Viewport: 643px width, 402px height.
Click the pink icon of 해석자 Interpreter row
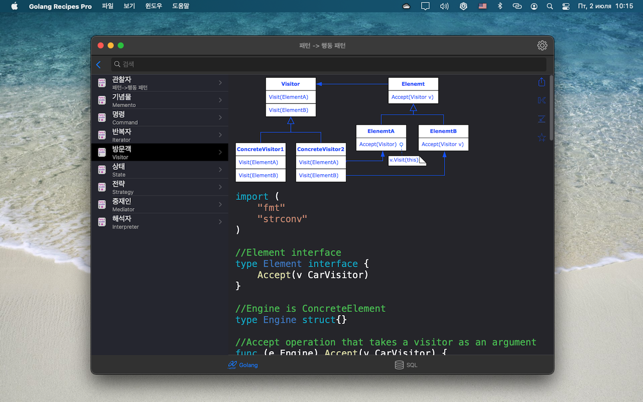point(102,222)
